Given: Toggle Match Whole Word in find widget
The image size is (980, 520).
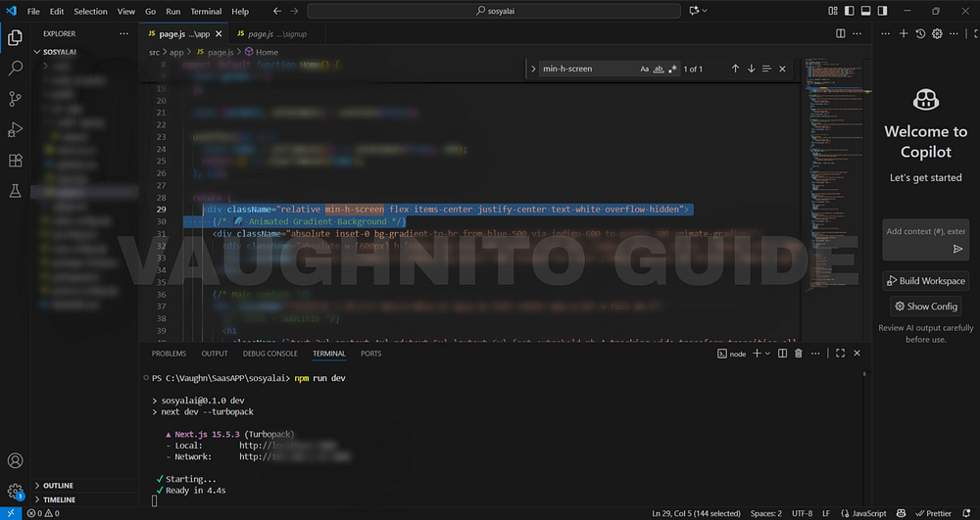Looking at the screenshot, I should coord(659,69).
